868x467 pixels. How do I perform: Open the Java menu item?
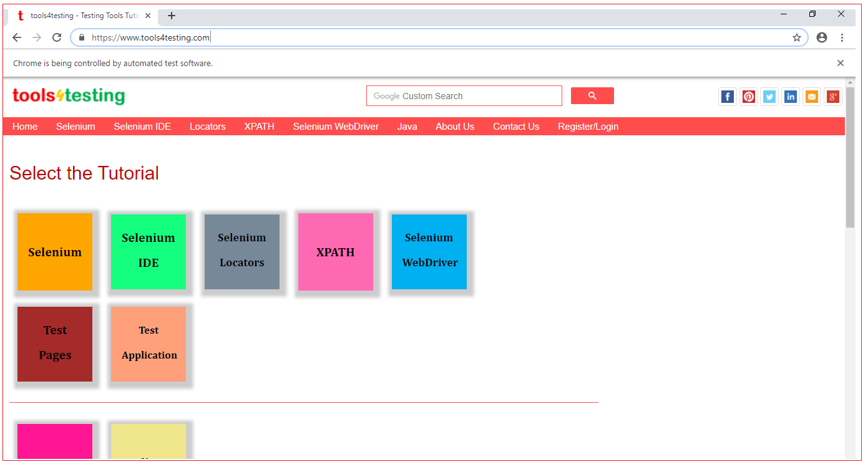[407, 127]
